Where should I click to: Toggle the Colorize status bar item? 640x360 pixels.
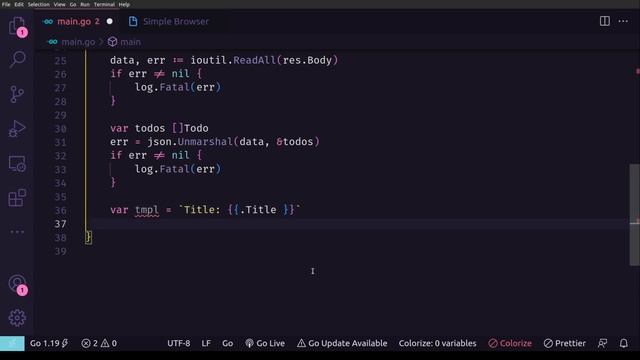[510, 343]
